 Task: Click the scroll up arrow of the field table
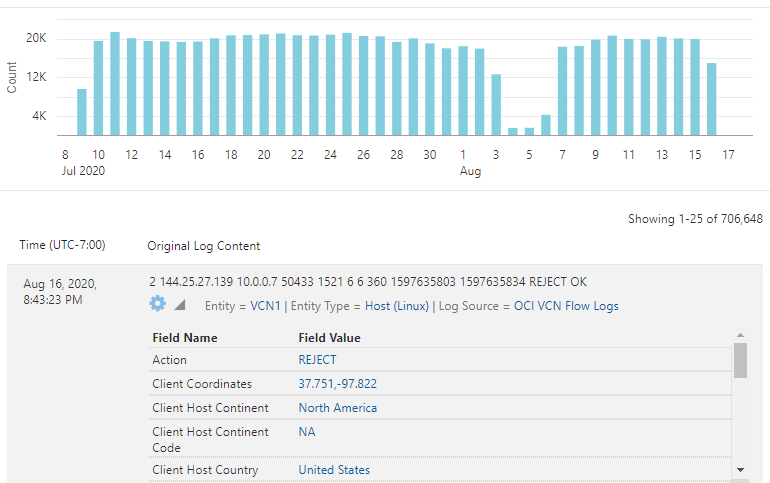(740, 335)
